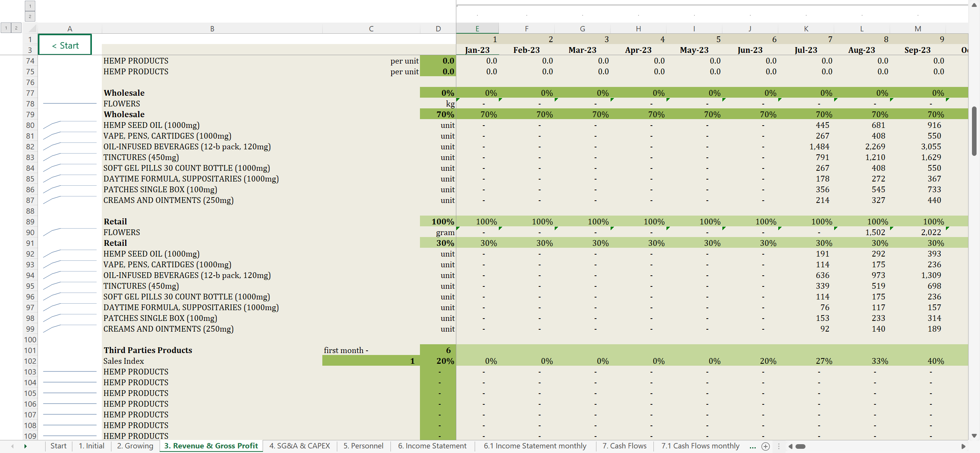Click the '< Start' navigation button
The image size is (980, 453).
click(x=65, y=45)
